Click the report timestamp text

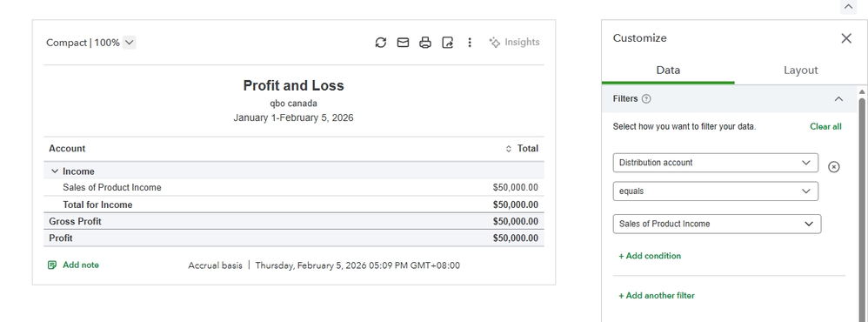click(357, 265)
